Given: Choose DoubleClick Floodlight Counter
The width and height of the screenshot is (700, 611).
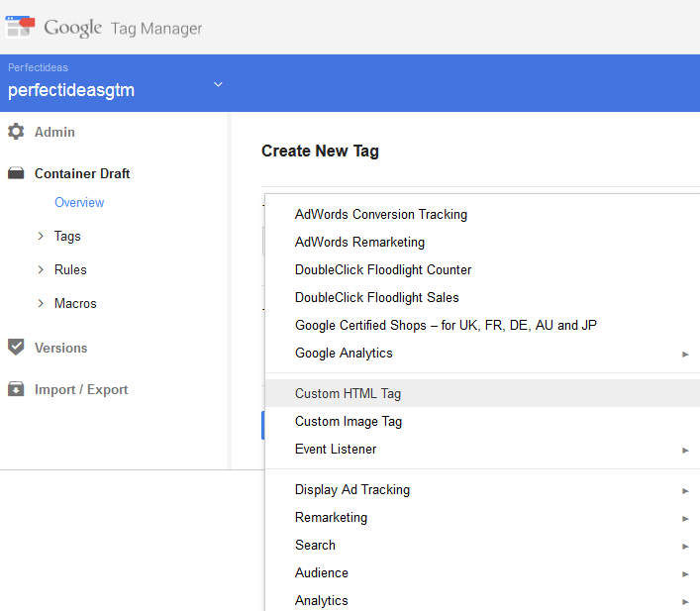Looking at the screenshot, I should point(482,269).
